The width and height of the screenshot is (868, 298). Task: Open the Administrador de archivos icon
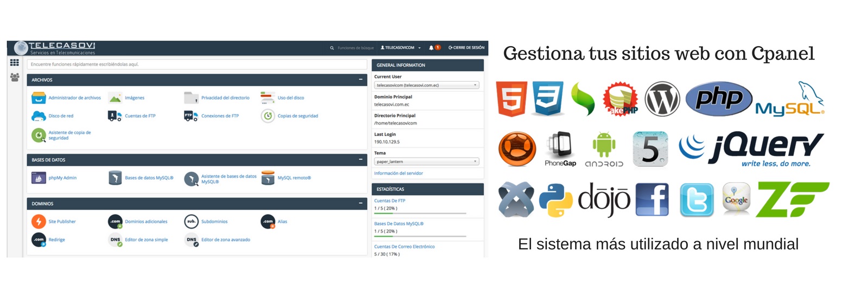(39, 98)
